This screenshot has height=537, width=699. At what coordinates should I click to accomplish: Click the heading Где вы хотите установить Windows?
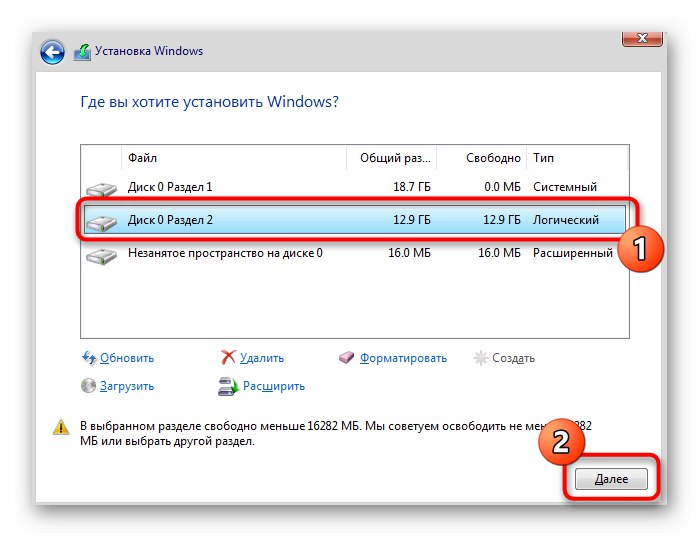coord(210,102)
